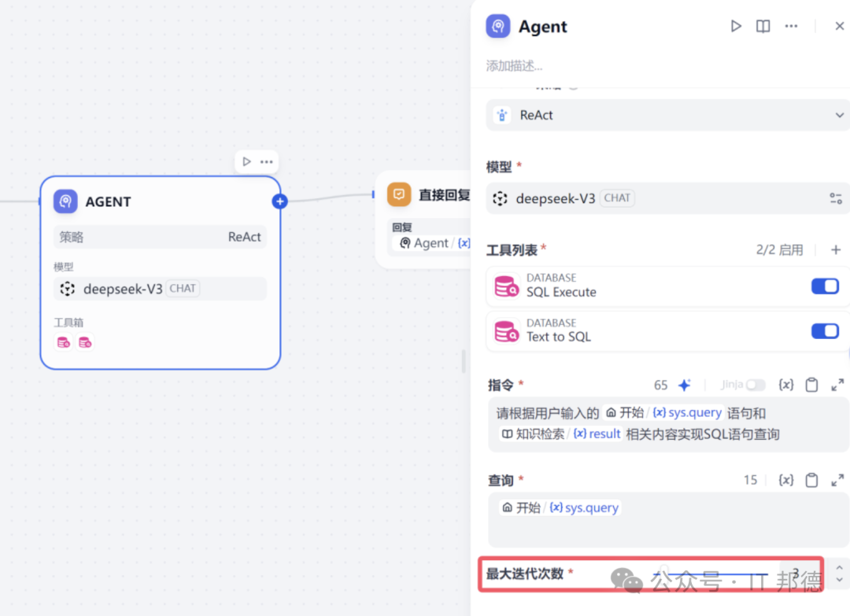Screen dimensions: 850x616
Task: Insert a variable in the 指令 field
Action: 786,385
